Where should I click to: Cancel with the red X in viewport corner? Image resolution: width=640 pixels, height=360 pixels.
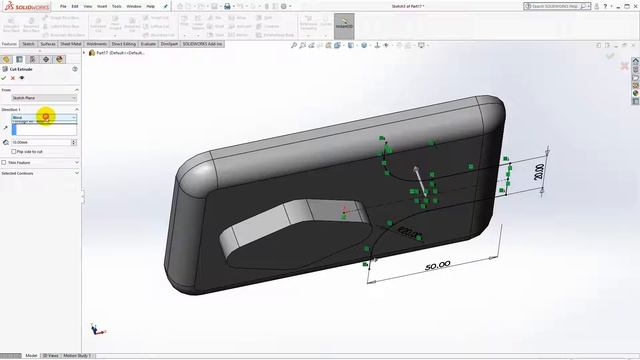(x=624, y=66)
